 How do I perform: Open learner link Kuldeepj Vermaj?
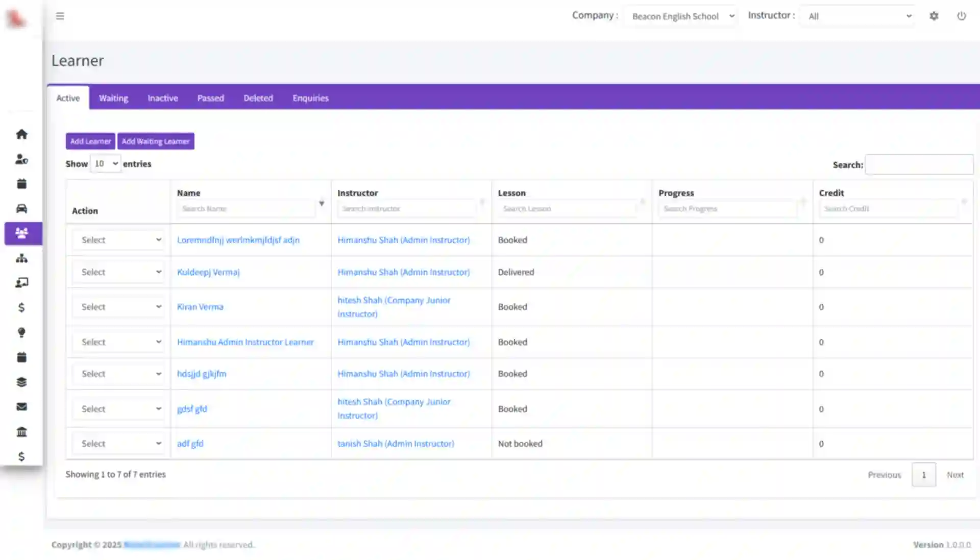208,272
